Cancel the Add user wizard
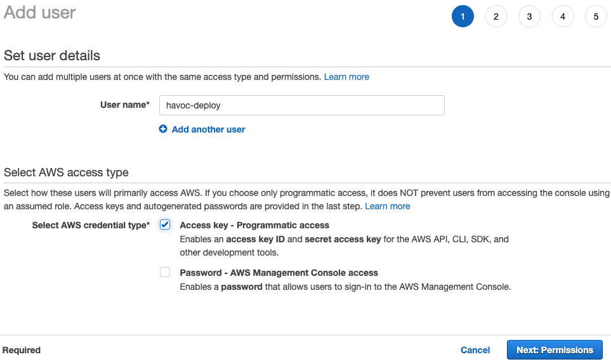The height and width of the screenshot is (364, 611). pyautogui.click(x=475, y=350)
